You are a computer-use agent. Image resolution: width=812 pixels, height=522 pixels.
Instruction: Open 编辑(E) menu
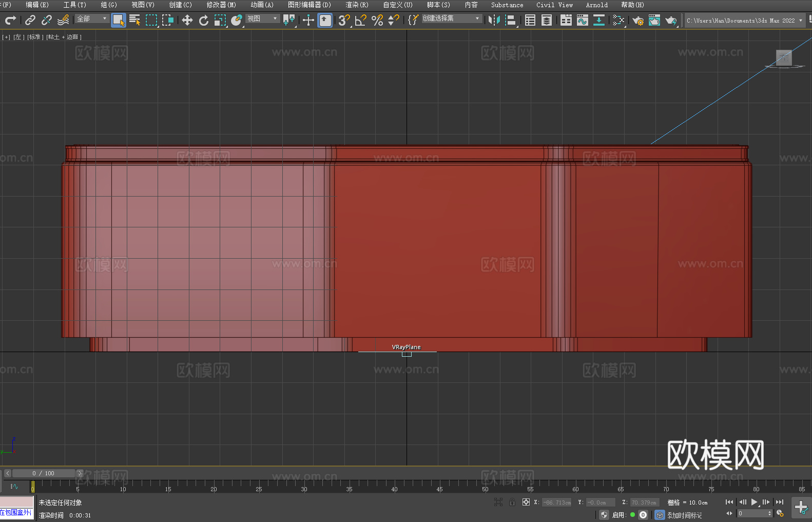pos(37,5)
